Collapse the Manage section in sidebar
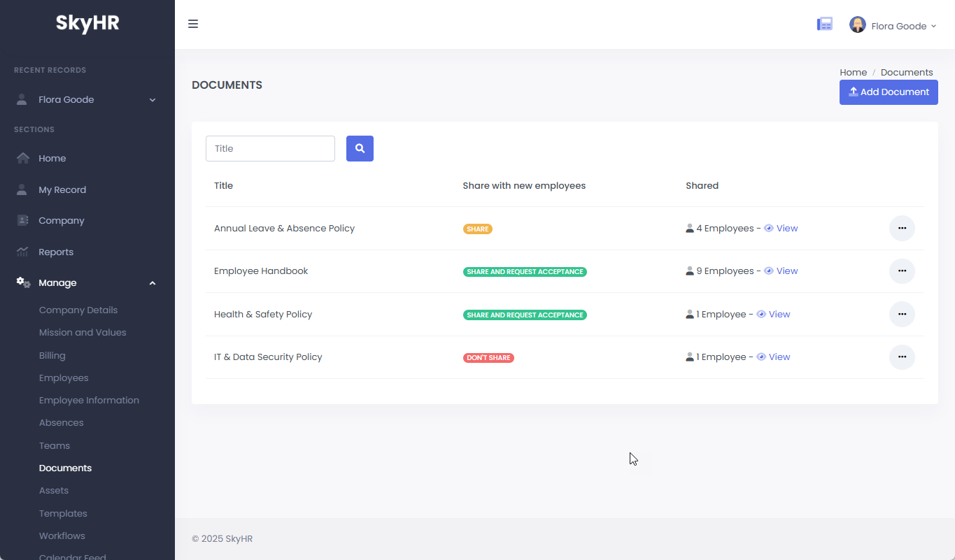 [153, 283]
